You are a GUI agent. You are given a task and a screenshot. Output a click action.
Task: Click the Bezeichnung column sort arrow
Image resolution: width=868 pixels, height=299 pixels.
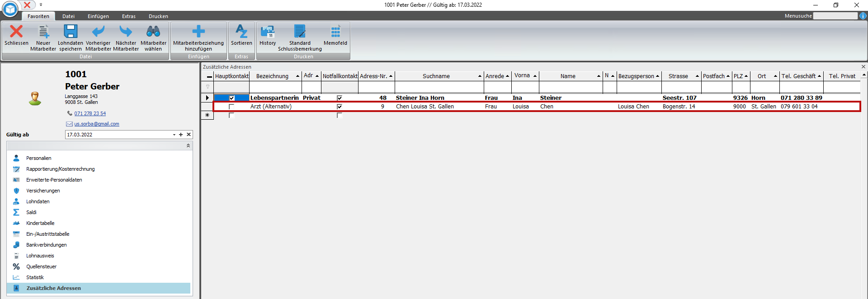[x=297, y=76]
